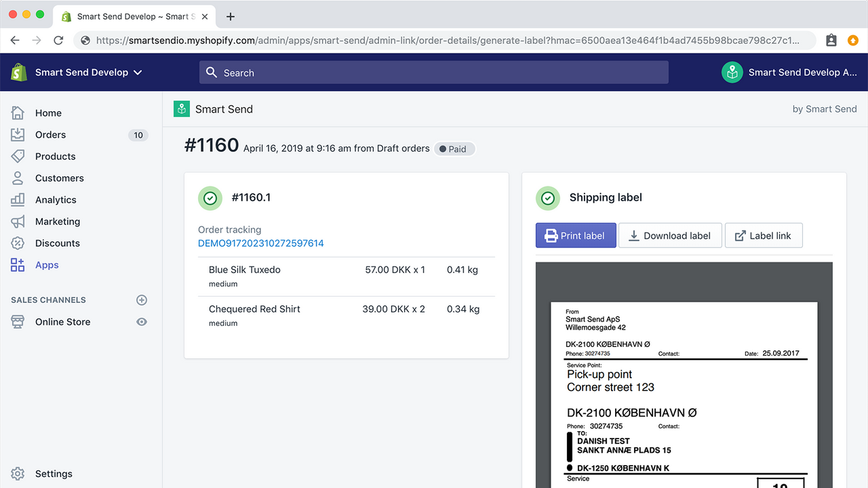Screen dimensions: 868x488
Task: Open Products in the sidebar
Action: point(55,157)
